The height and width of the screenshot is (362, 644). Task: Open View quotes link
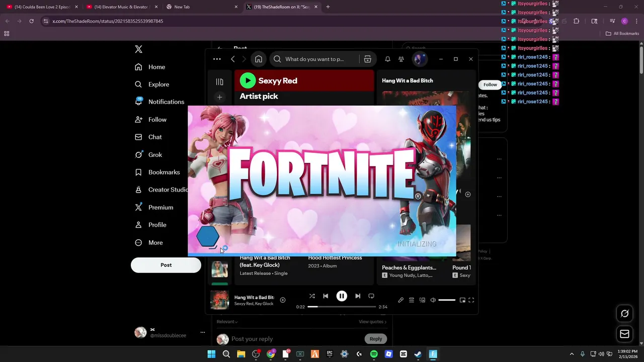tap(372, 322)
